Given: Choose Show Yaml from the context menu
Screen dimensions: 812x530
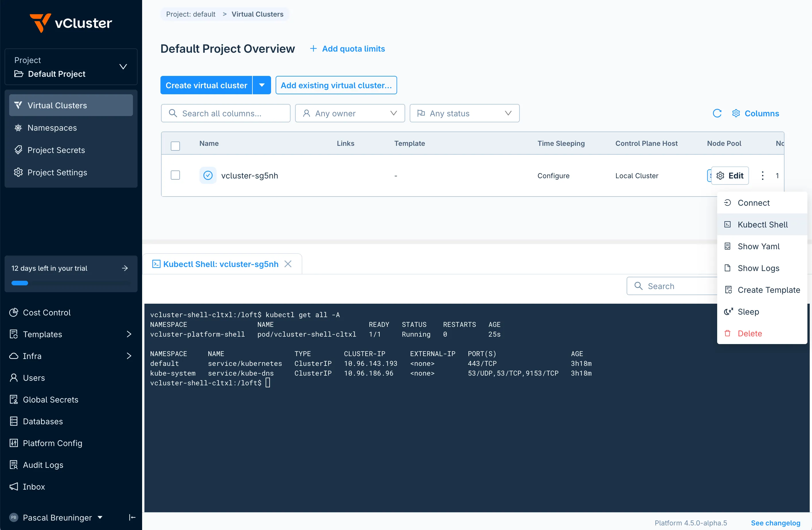Looking at the screenshot, I should coord(758,246).
